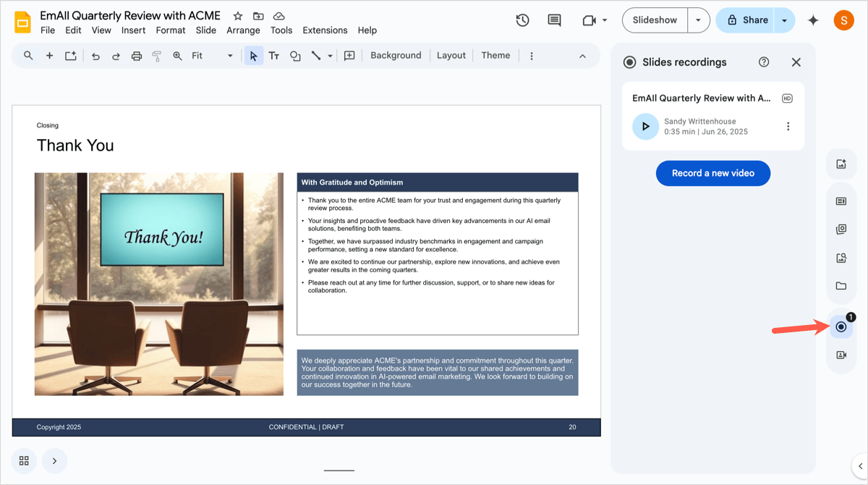
Task: Click the Theme button
Action: tap(495, 56)
